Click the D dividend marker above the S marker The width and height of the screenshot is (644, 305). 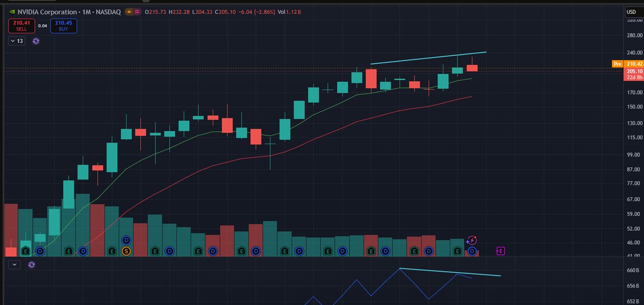pyautogui.click(x=127, y=240)
